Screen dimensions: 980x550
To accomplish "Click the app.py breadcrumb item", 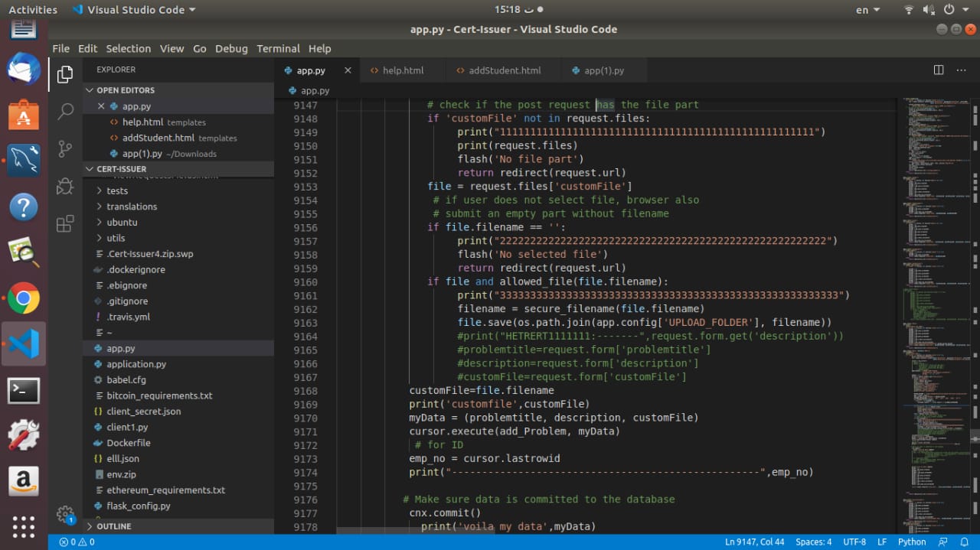I will [307, 90].
